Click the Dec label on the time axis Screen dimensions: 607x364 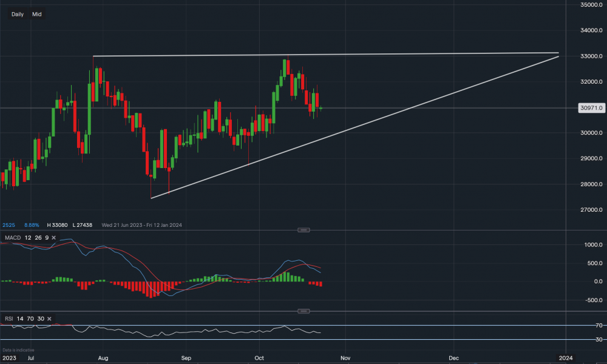pos(454,358)
